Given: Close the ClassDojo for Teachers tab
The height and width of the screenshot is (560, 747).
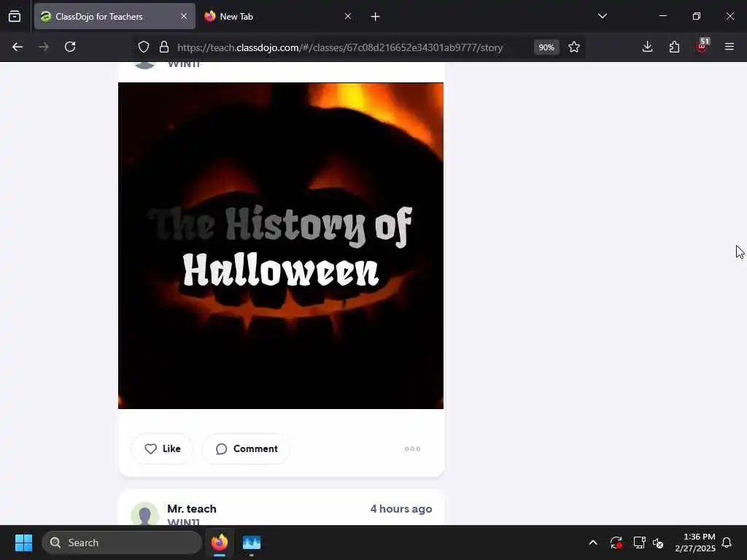Looking at the screenshot, I should tap(183, 16).
